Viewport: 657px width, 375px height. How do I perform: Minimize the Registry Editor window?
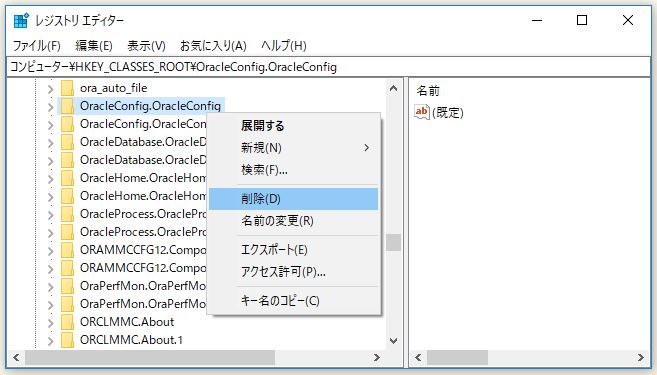pos(537,20)
